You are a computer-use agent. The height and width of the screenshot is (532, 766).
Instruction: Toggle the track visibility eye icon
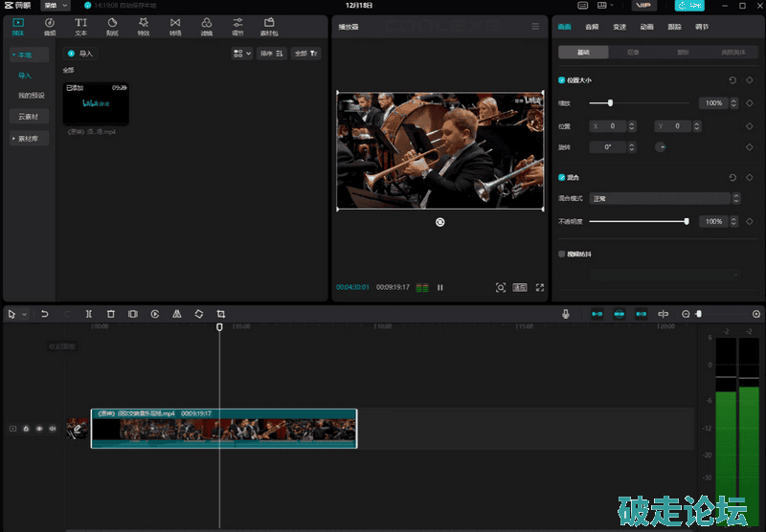coord(39,429)
